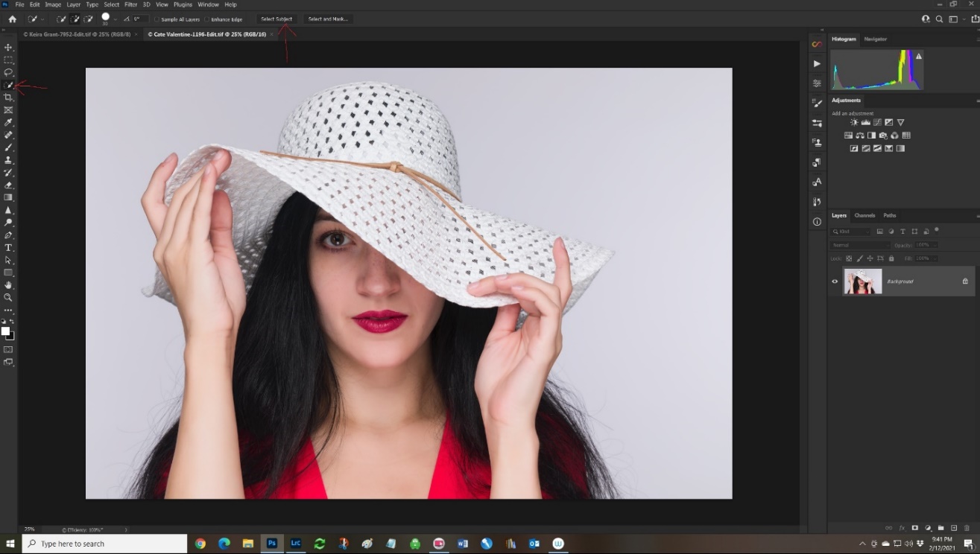Open the layer blend mode dropdown

[x=860, y=245]
